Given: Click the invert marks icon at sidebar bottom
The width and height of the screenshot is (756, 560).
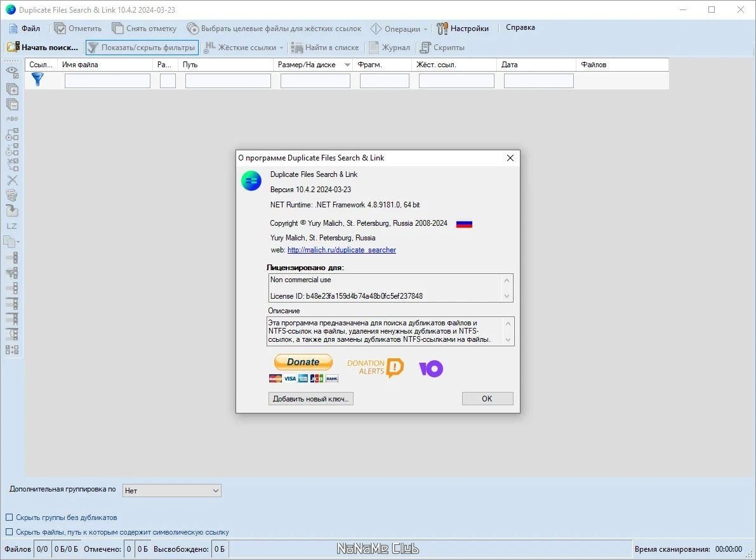Looking at the screenshot, I should [12, 349].
